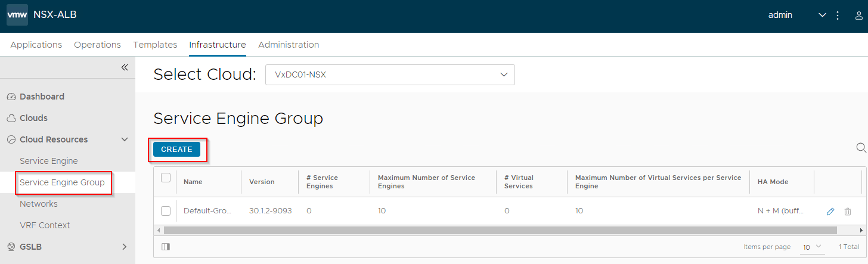Open Service Engine in the sidebar
This screenshot has width=868, height=264.
[x=49, y=161]
